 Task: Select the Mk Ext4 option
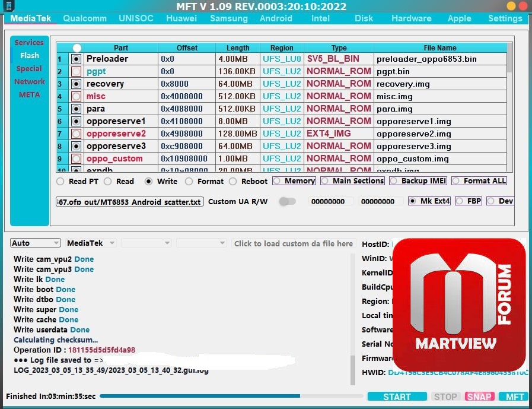[x=429, y=201]
